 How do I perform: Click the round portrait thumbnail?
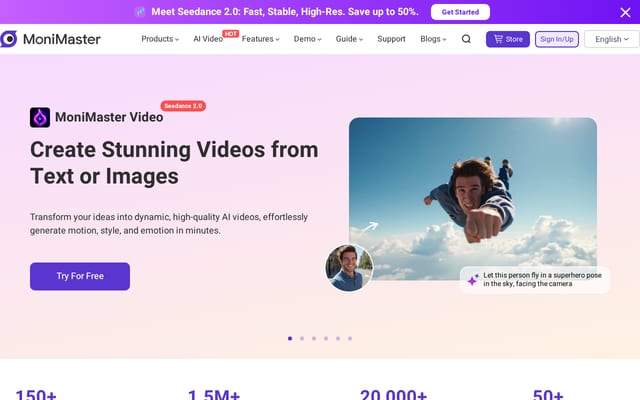[x=349, y=268]
